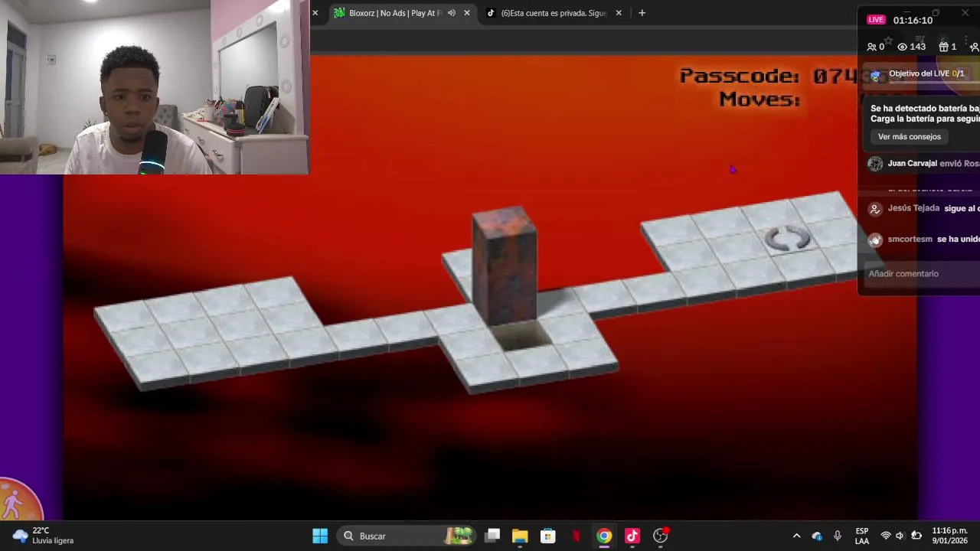Change the ESP LAA input language
Screen dimensions: 980x551
pyautogui.click(x=862, y=536)
